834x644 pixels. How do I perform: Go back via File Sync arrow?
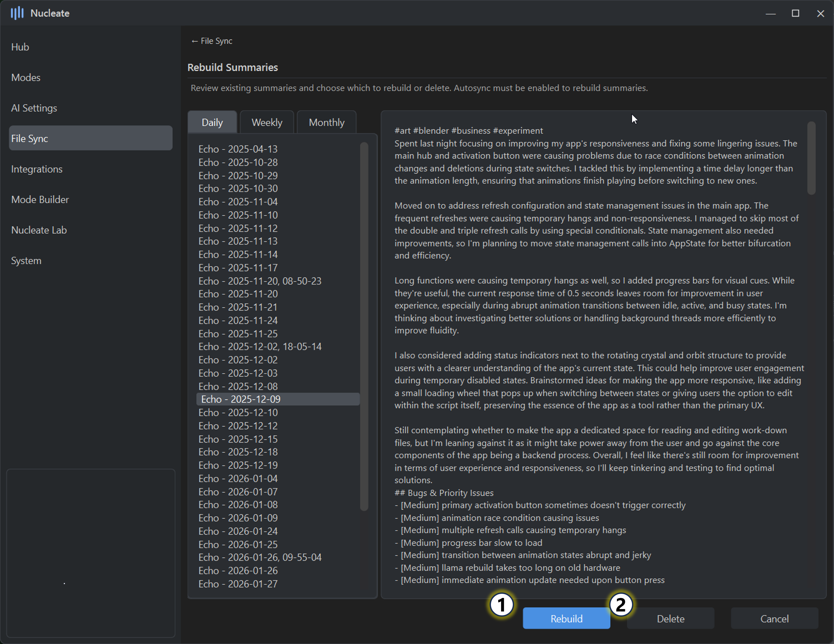pyautogui.click(x=212, y=41)
